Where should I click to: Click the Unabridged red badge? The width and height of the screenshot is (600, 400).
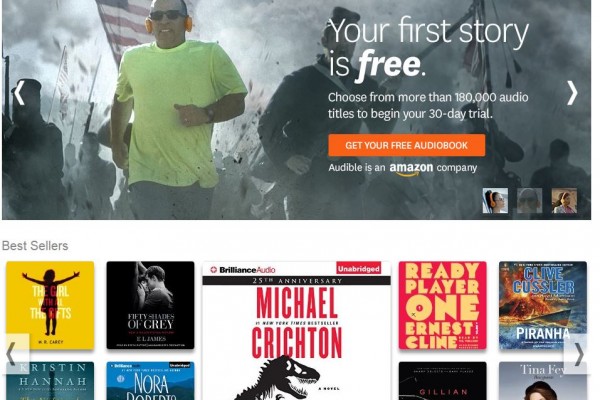point(359,269)
